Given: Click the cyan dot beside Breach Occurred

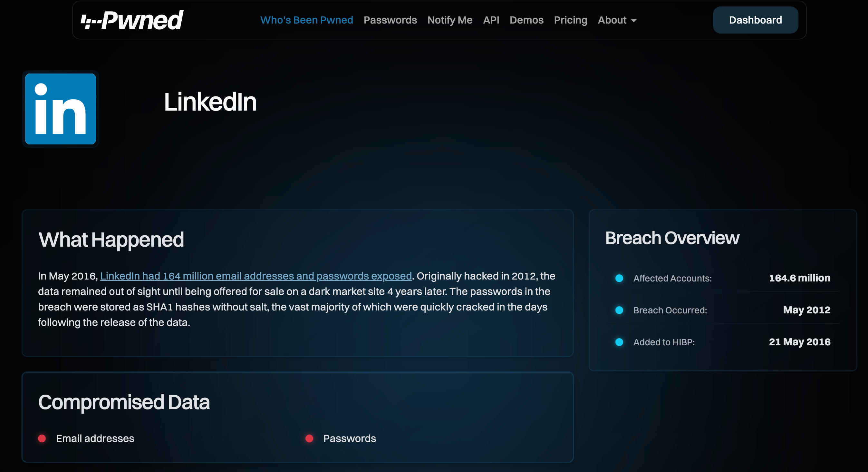Looking at the screenshot, I should pyautogui.click(x=619, y=310).
